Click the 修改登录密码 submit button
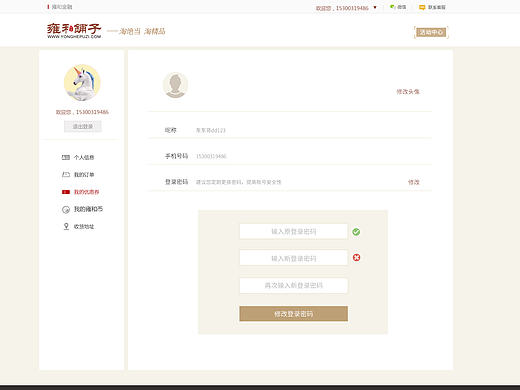The image size is (520, 390). tap(293, 314)
